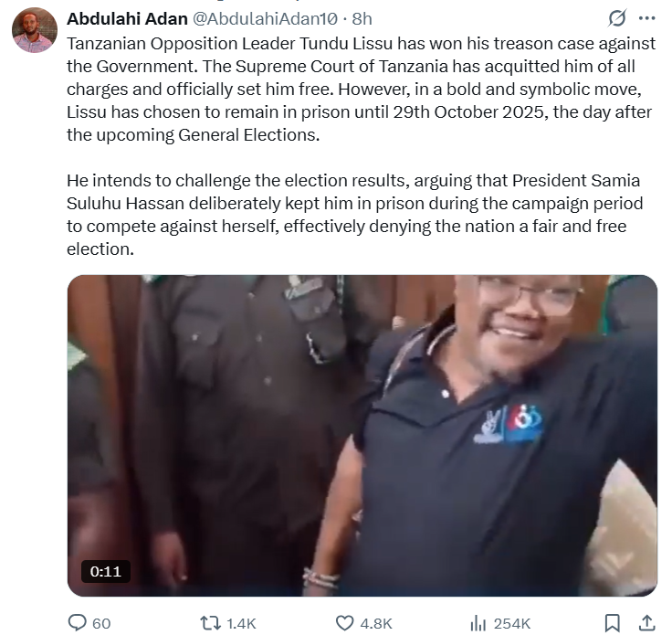Click the 0:11 video duration badge
Screen dimensions: 672x635
pos(106,571)
